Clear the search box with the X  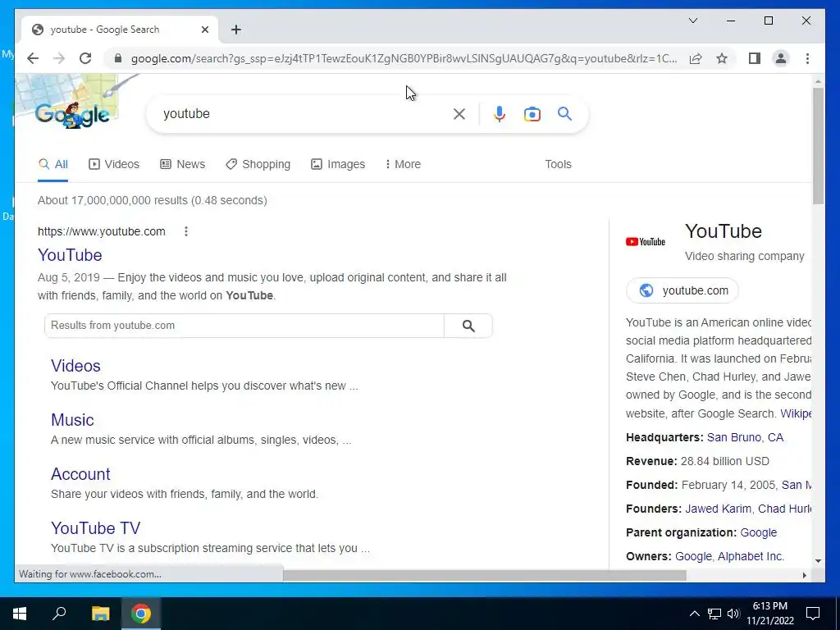459,113
